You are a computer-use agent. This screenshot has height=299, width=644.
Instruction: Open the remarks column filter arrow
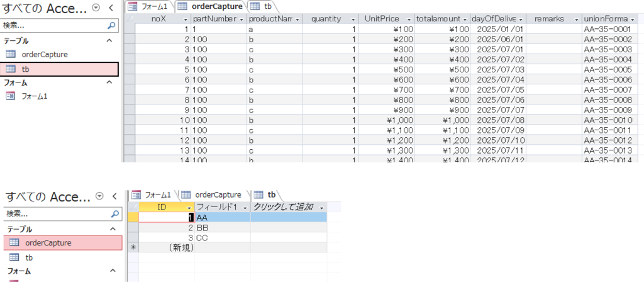575,19
